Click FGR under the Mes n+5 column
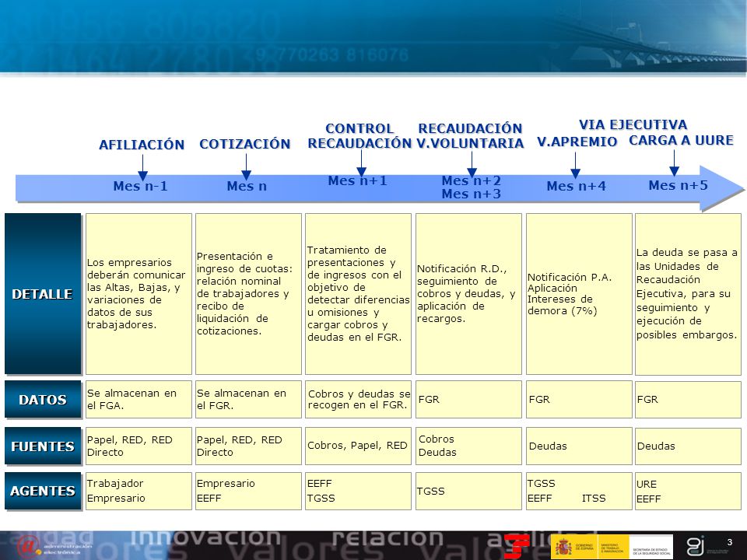This screenshot has width=747, height=560. (689, 400)
